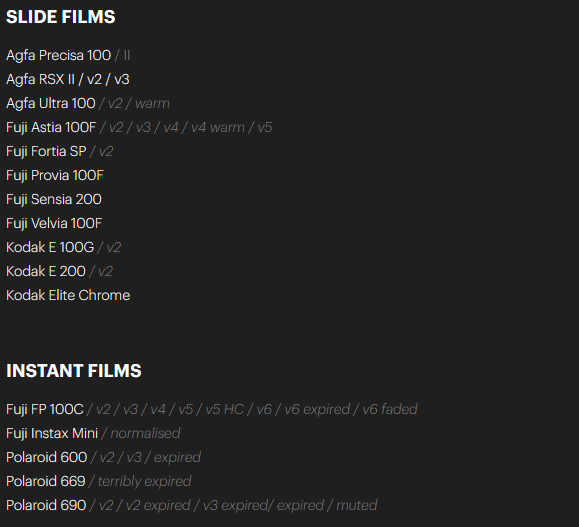Click the Kodak E 200 entry
This screenshot has width=579, height=527.
pos(46,272)
